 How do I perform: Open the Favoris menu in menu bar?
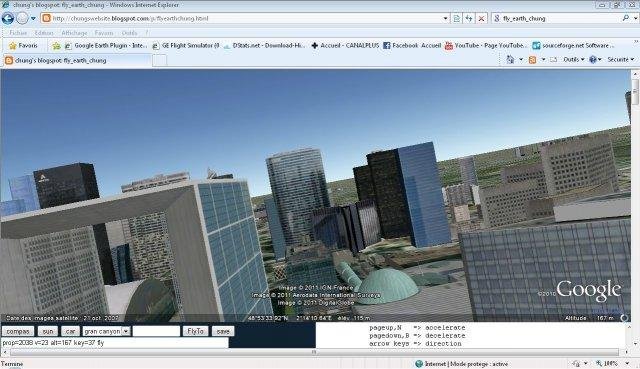(104, 33)
